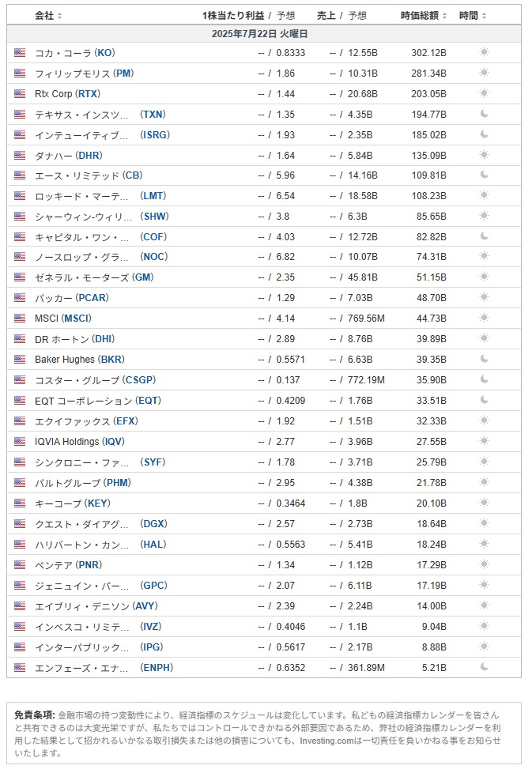Click the 1株当たり利益 column header
The image size is (532, 773).
232,16
